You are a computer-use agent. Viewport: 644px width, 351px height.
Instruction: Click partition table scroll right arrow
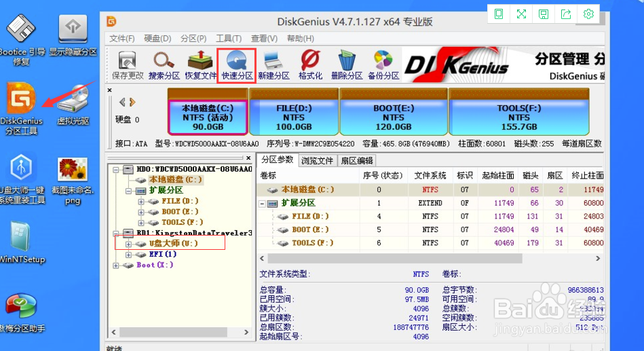pyautogui.click(x=598, y=259)
